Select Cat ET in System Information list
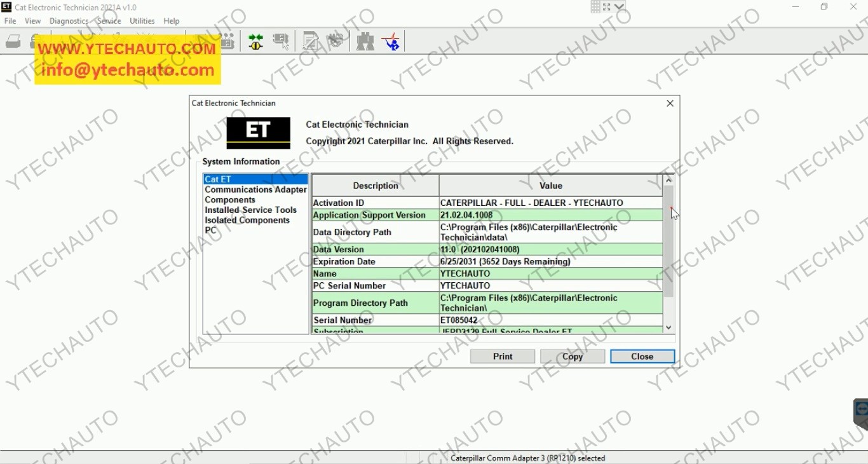 255,179
